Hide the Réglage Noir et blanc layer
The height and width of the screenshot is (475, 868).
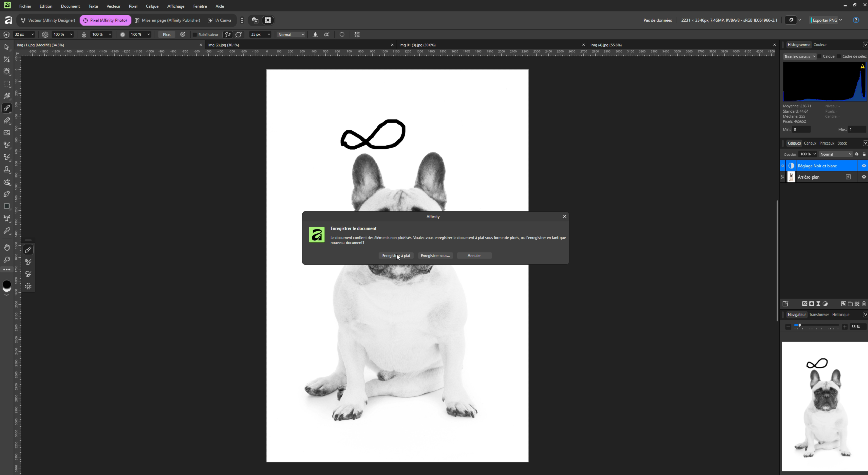click(x=864, y=166)
